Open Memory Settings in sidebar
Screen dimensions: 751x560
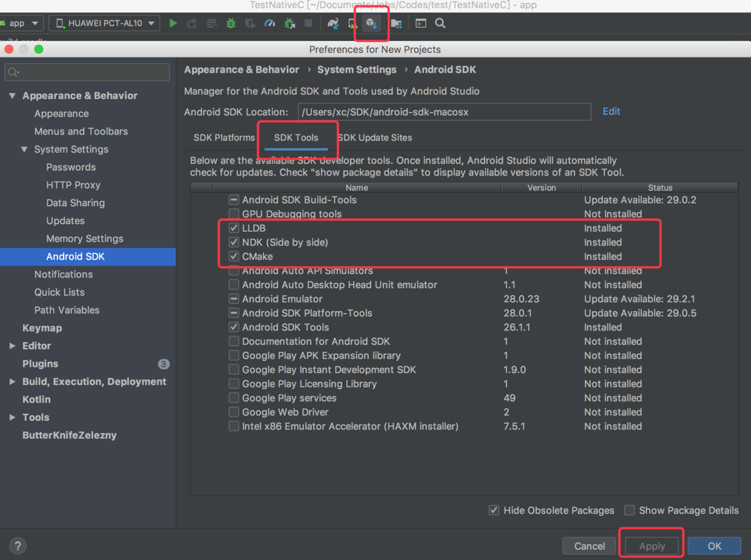tap(85, 239)
